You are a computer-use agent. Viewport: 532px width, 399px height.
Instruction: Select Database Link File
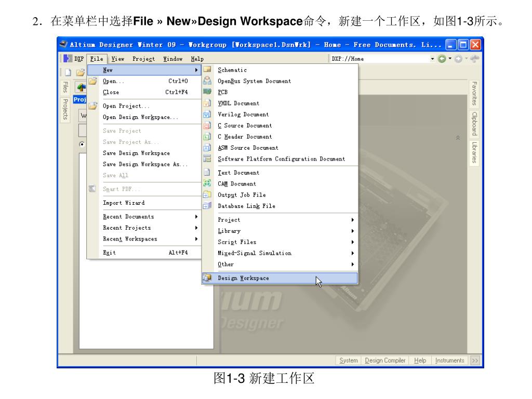click(x=280, y=206)
